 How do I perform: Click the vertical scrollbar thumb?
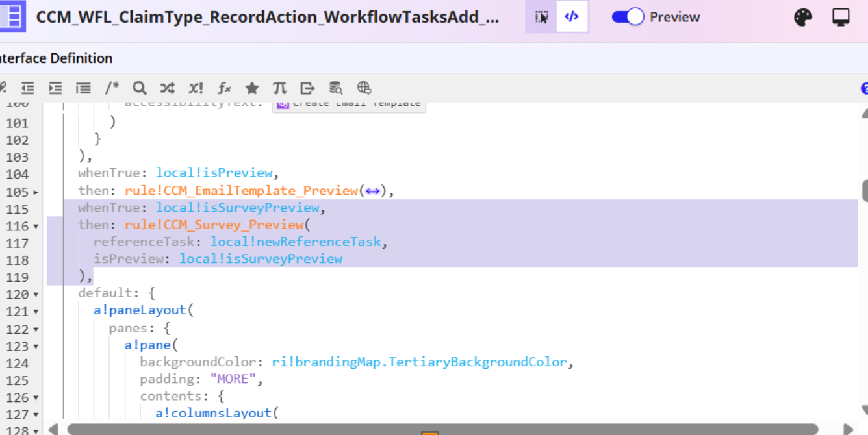(x=865, y=190)
